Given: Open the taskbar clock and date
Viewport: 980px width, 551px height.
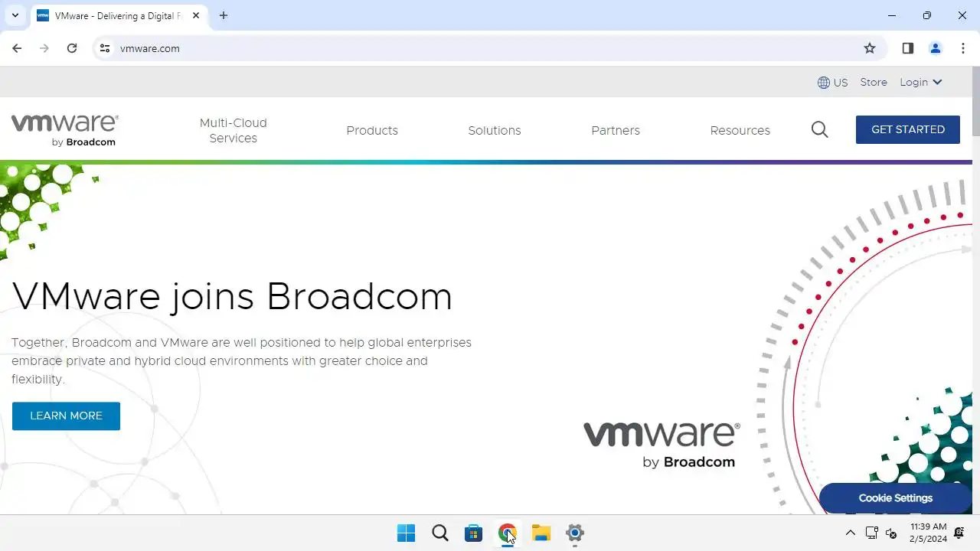Looking at the screenshot, I should tap(928, 533).
